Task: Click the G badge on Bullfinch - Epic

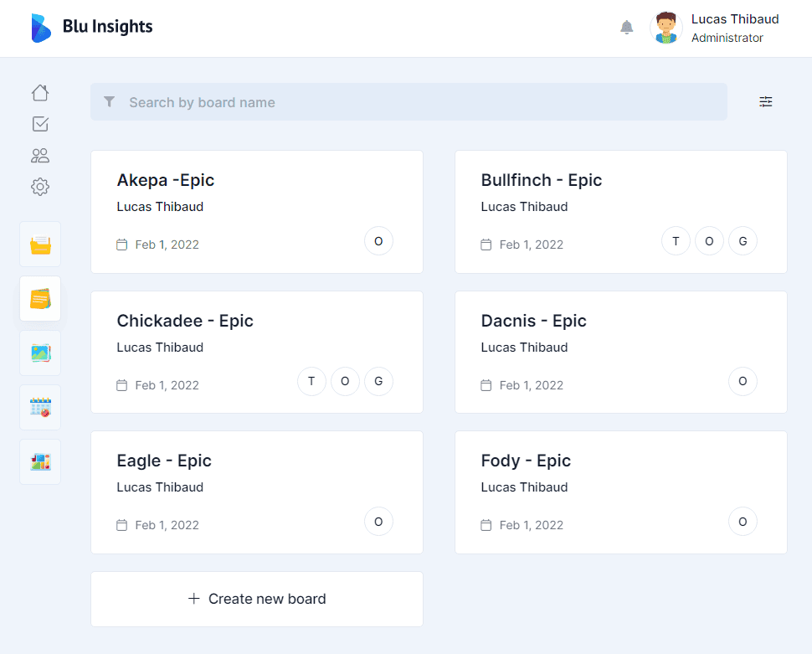Action: [x=743, y=241]
